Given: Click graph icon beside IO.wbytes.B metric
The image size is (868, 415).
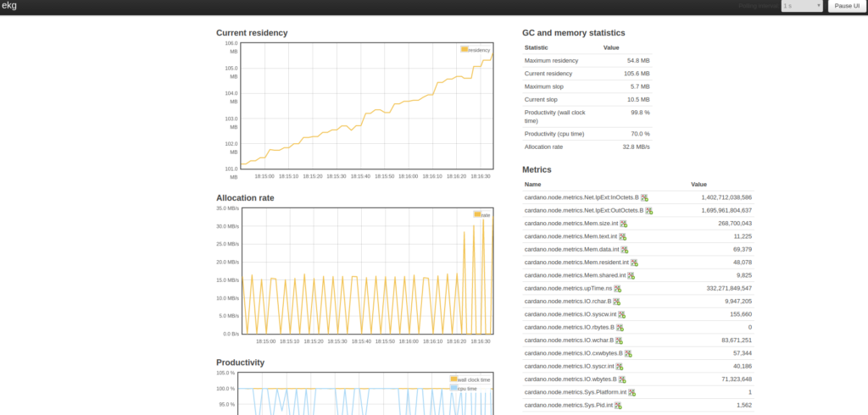Looking at the screenshot, I should click(622, 379).
